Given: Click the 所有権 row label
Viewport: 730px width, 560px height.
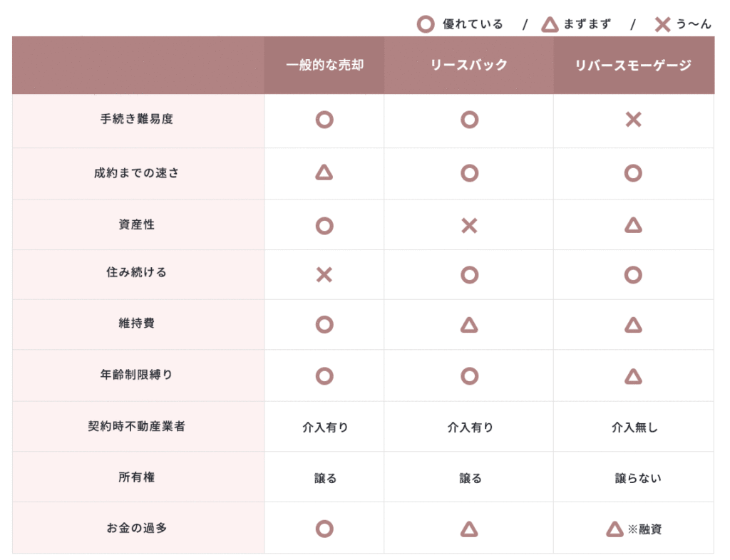Looking at the screenshot, I should coord(137,477).
